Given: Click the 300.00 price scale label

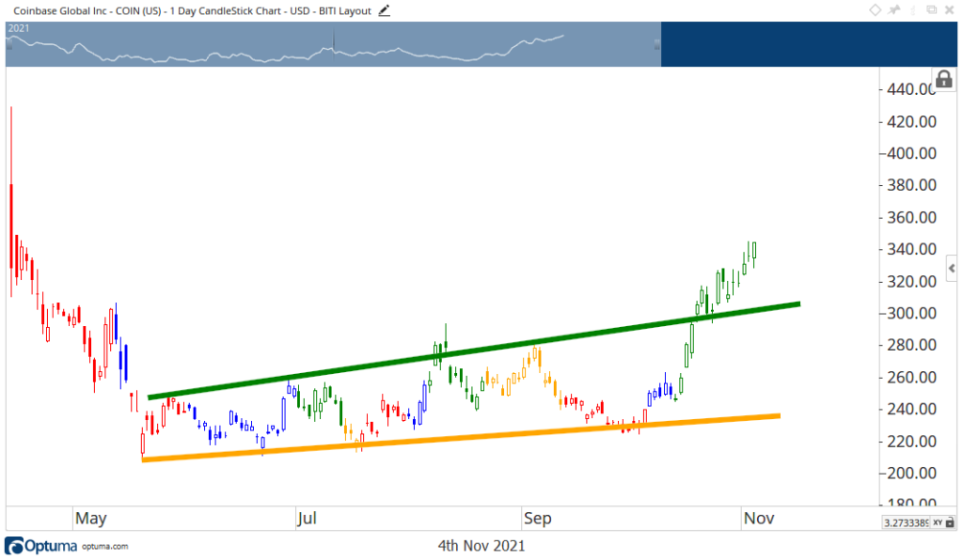Looking at the screenshot, I should coord(911,314).
